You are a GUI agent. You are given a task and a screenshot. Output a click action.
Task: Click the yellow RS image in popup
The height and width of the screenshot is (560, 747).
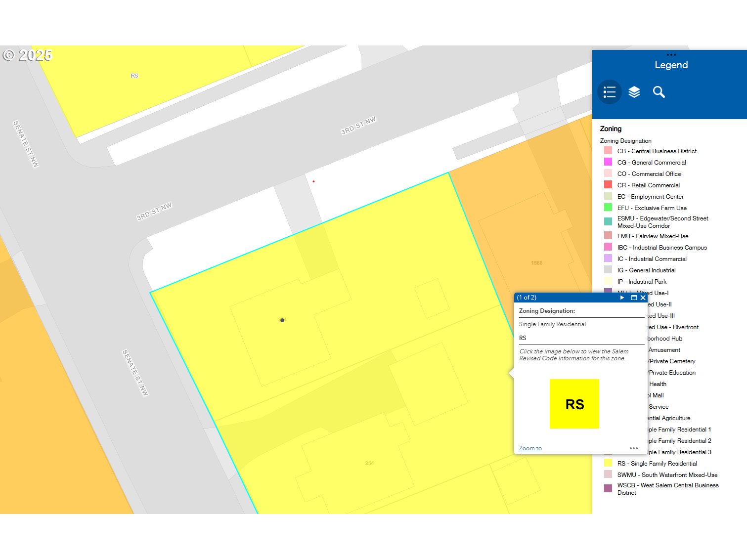coord(574,404)
